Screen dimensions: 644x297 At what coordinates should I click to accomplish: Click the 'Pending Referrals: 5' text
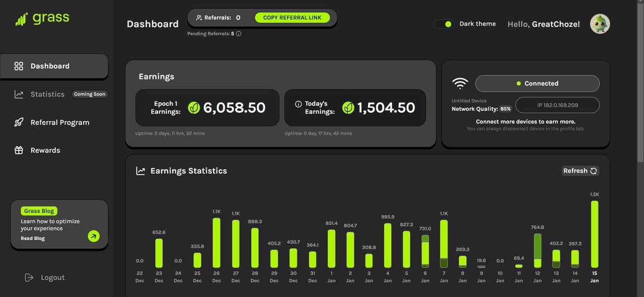tap(210, 33)
